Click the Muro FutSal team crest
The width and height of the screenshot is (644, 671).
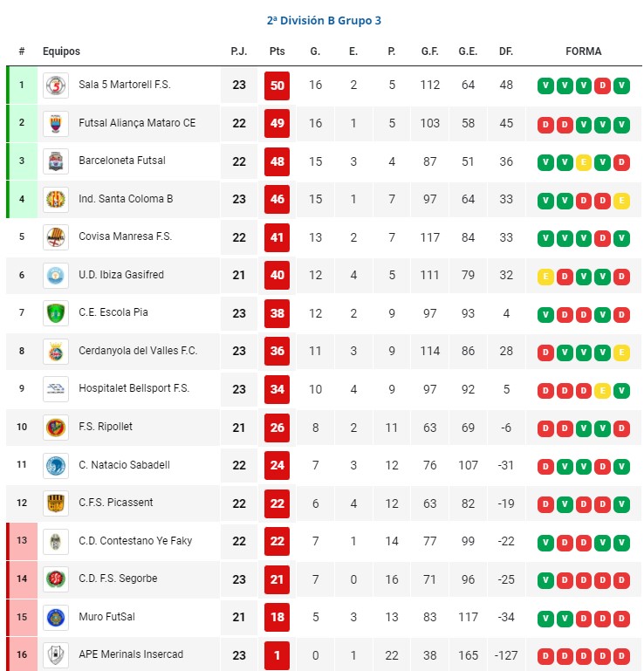[56, 617]
